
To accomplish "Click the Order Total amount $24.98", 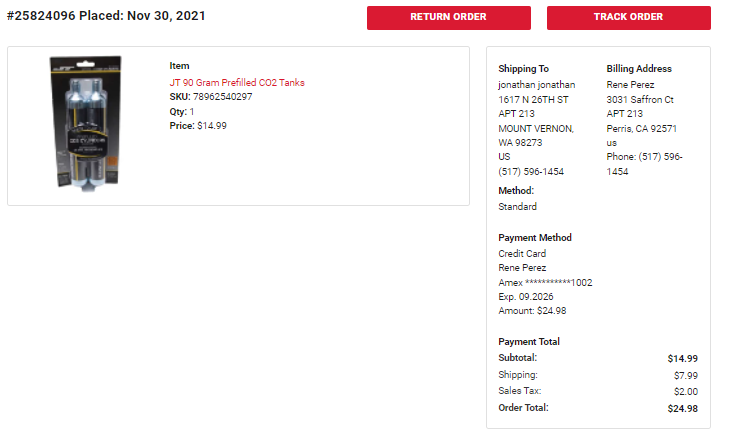I will pyautogui.click(x=682, y=409).
